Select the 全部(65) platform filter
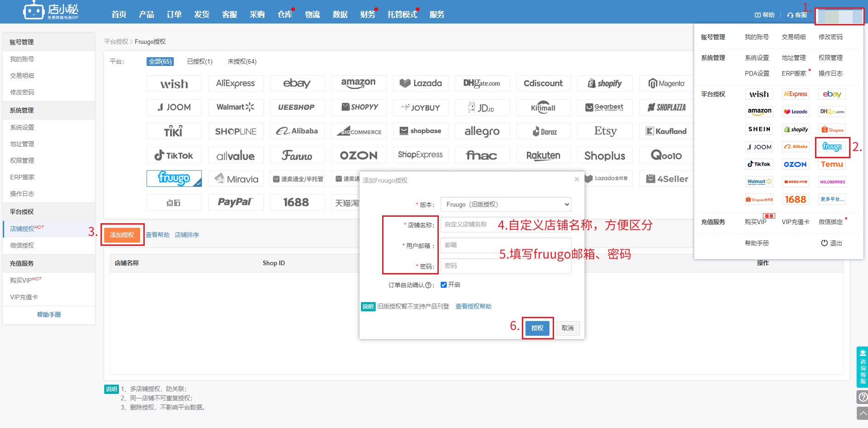Image resolution: width=868 pixels, height=428 pixels. coord(160,61)
